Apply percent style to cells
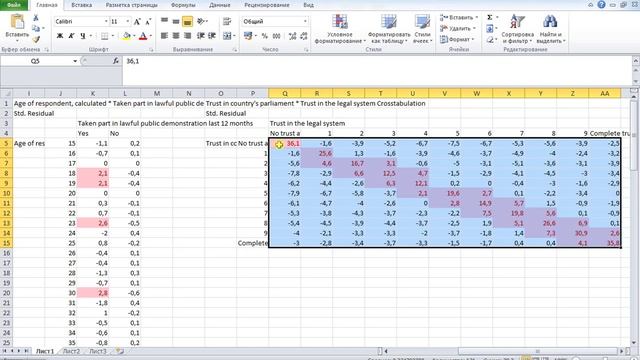 pos(265,36)
